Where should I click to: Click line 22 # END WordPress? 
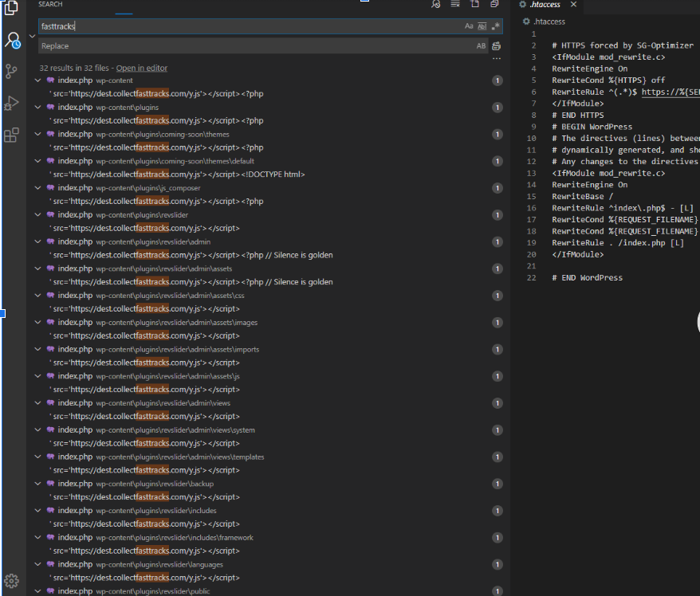pos(587,277)
